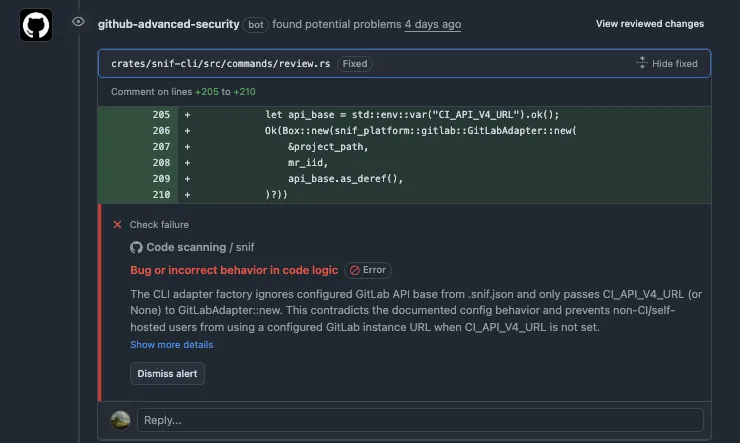Click the eye review icon

pos(78,22)
